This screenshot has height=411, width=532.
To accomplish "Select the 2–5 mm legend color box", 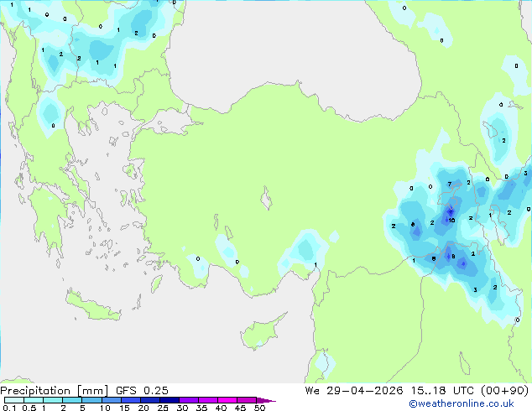I will click(x=72, y=400).
